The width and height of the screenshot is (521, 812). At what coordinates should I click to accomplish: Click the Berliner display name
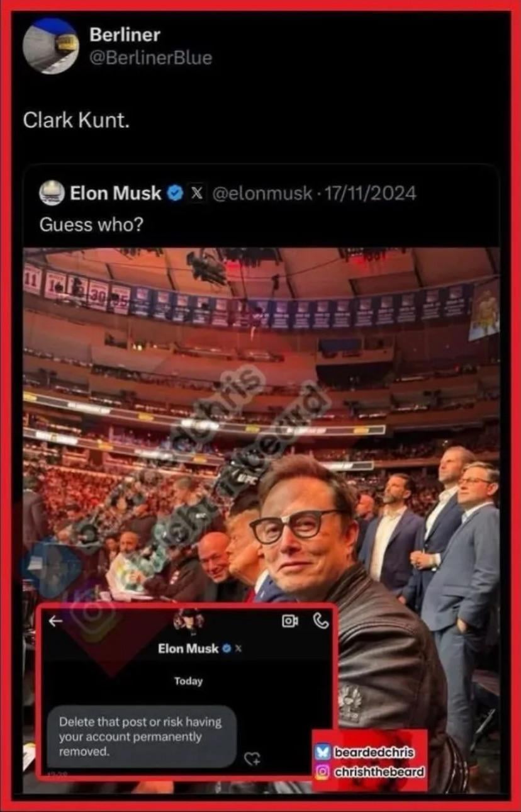pos(125,34)
